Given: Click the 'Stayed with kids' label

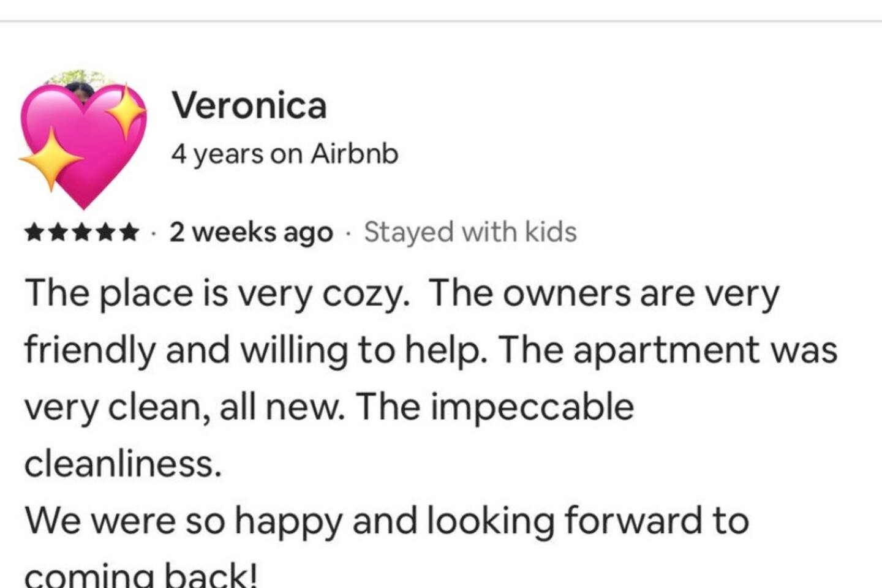Looking at the screenshot, I should [470, 233].
